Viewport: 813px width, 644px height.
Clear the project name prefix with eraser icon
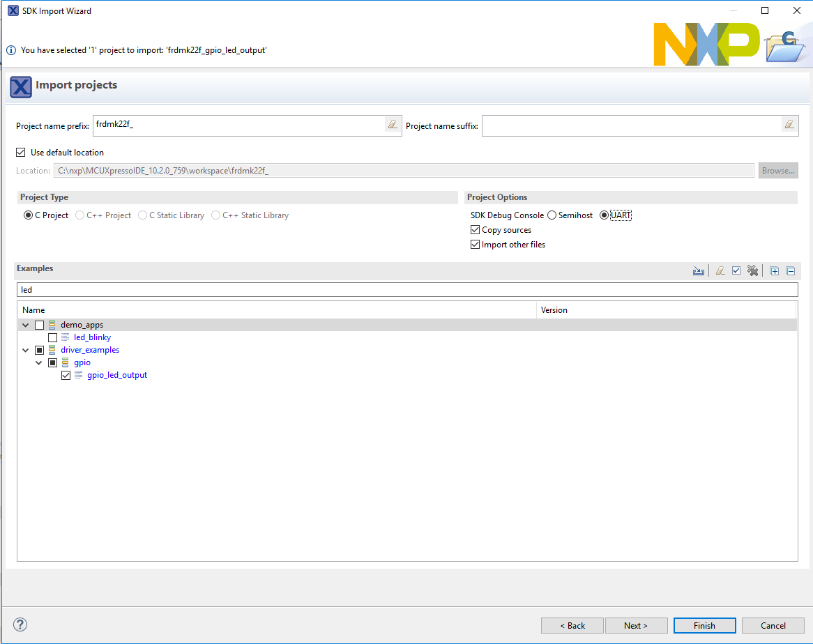pyautogui.click(x=393, y=125)
